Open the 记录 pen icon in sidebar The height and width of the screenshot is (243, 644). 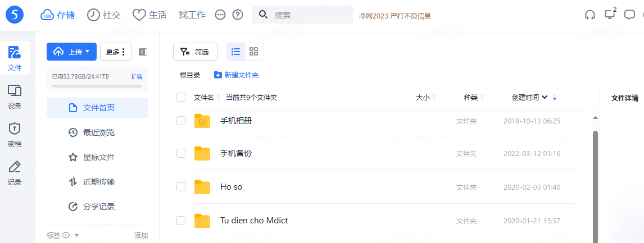click(x=15, y=172)
